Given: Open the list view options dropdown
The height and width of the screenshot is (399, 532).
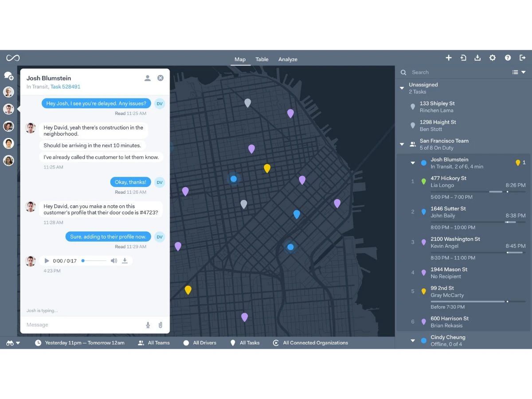Looking at the screenshot, I should tap(519, 72).
